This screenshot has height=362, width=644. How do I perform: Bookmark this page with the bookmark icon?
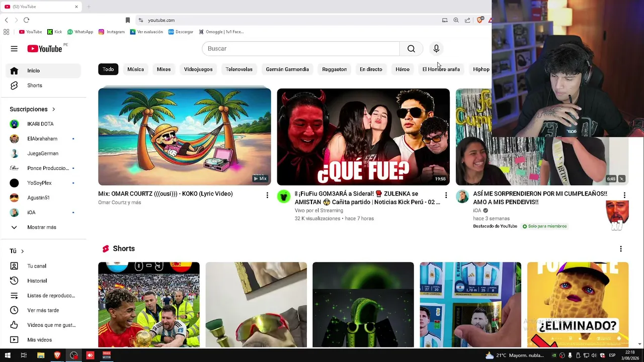point(128,20)
